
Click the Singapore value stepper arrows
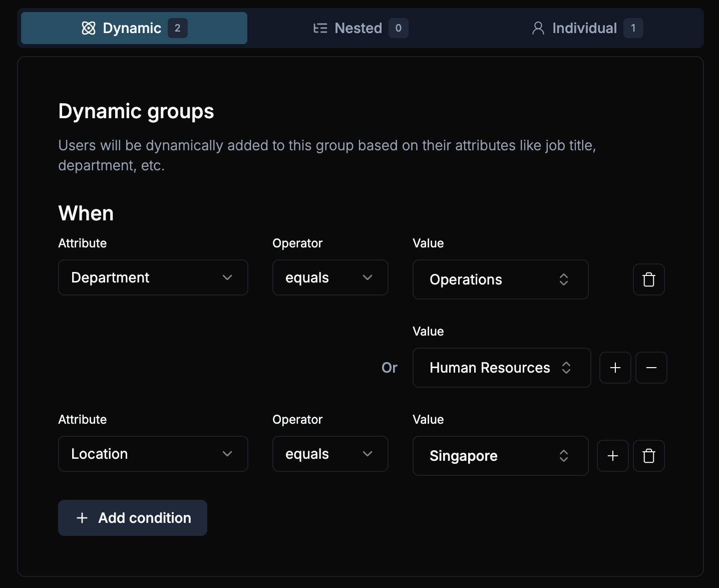pyautogui.click(x=564, y=456)
